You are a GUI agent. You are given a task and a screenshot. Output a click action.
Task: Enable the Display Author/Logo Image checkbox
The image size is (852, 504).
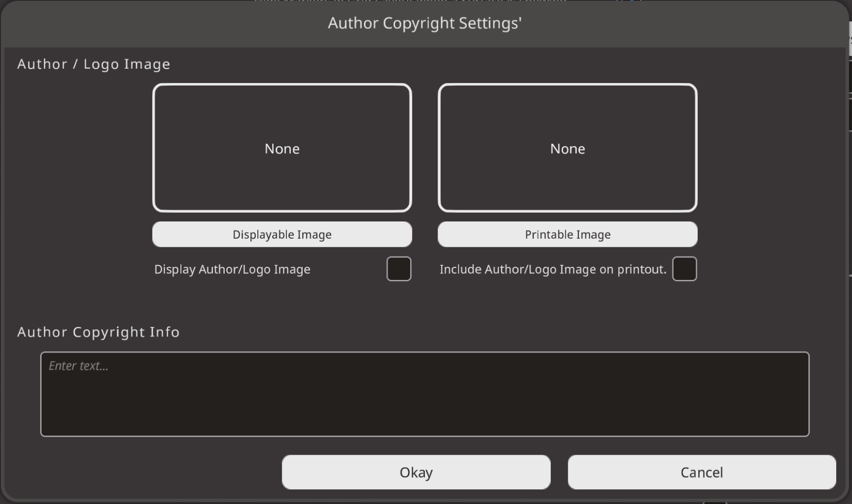398,269
